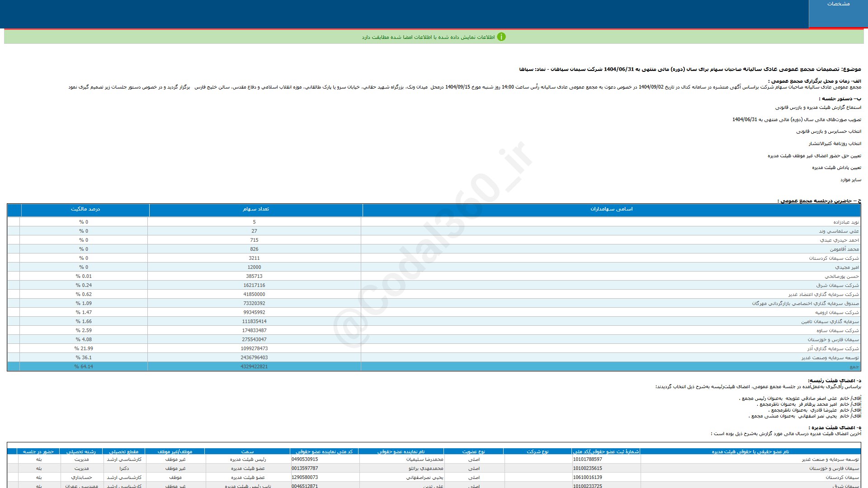Click the سمت column header in board table
The width and height of the screenshot is (868, 488).
(x=247, y=451)
